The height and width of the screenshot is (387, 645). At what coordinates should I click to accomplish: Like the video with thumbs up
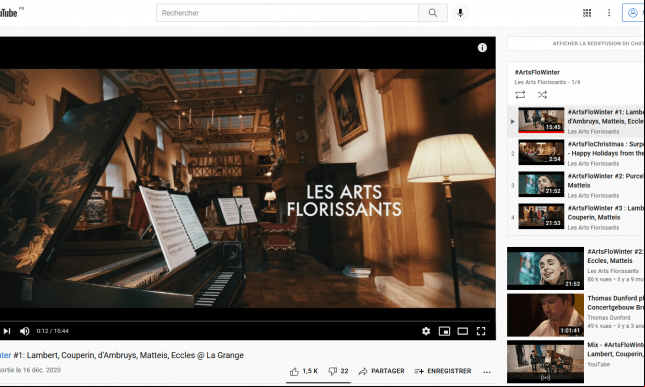click(x=304, y=371)
